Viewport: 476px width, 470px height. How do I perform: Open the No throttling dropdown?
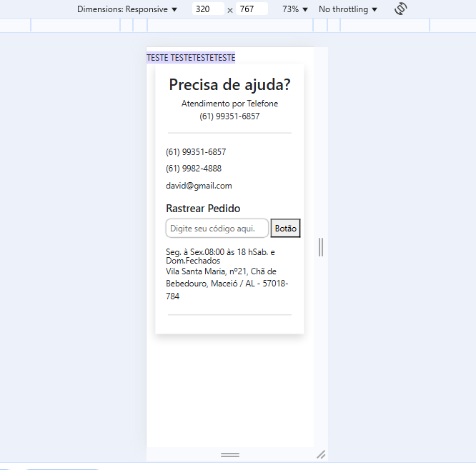point(347,9)
